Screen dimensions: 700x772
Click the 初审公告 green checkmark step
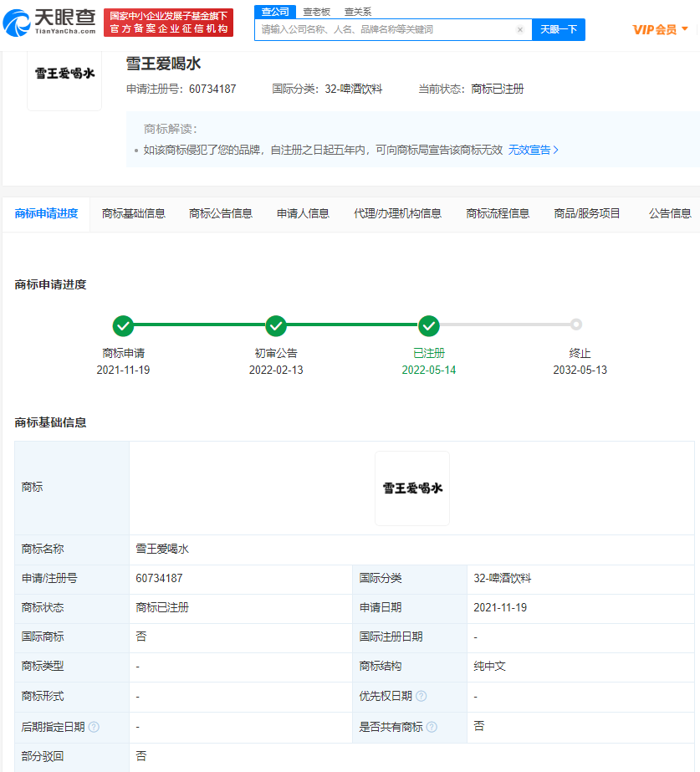click(x=276, y=325)
